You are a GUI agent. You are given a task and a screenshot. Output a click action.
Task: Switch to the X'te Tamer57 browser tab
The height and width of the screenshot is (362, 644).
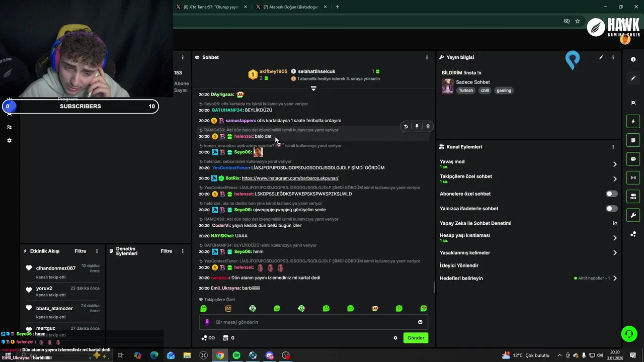tap(212, 7)
